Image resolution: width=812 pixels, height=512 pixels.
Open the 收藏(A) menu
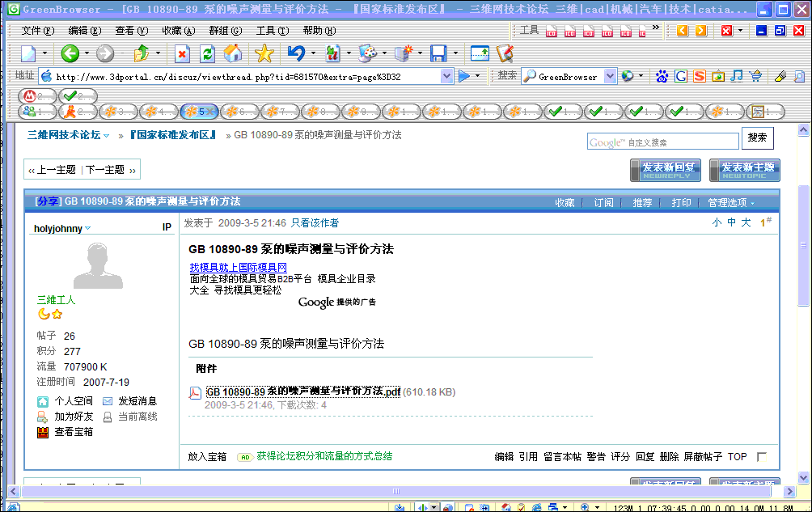click(x=179, y=31)
